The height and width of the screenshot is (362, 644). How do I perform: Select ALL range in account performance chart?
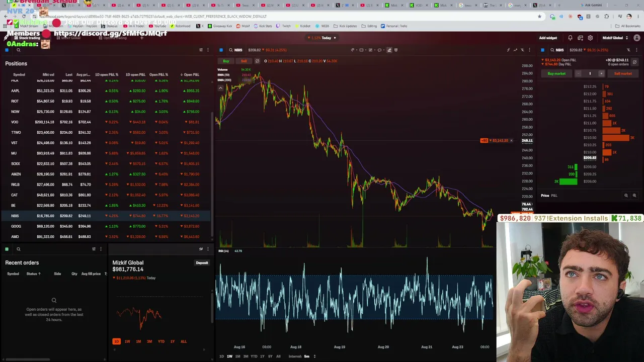(184, 341)
